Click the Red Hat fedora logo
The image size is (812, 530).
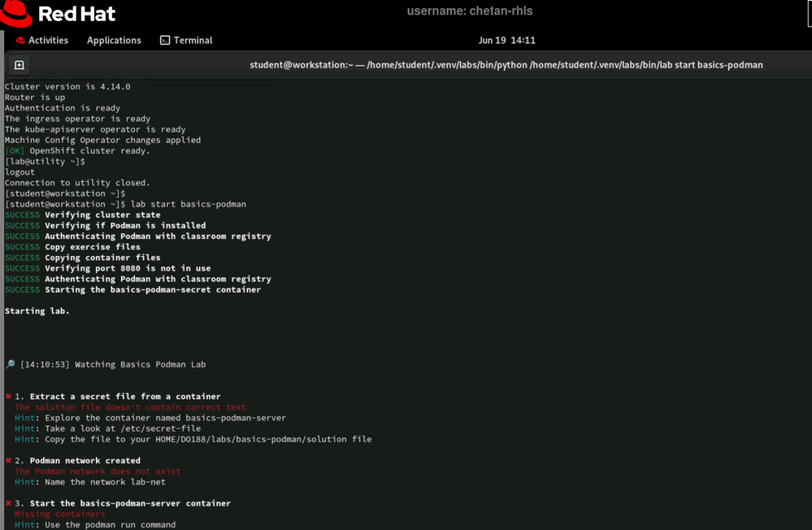click(x=18, y=13)
